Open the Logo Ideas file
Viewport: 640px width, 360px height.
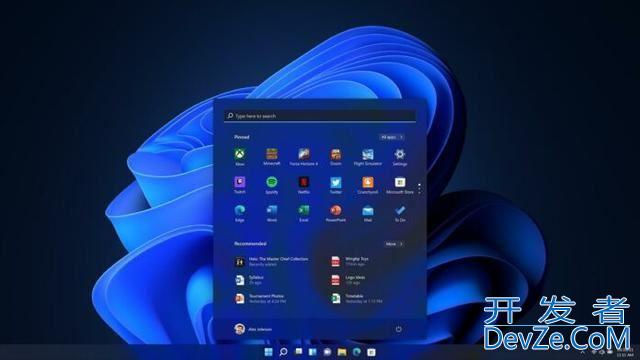348,280
